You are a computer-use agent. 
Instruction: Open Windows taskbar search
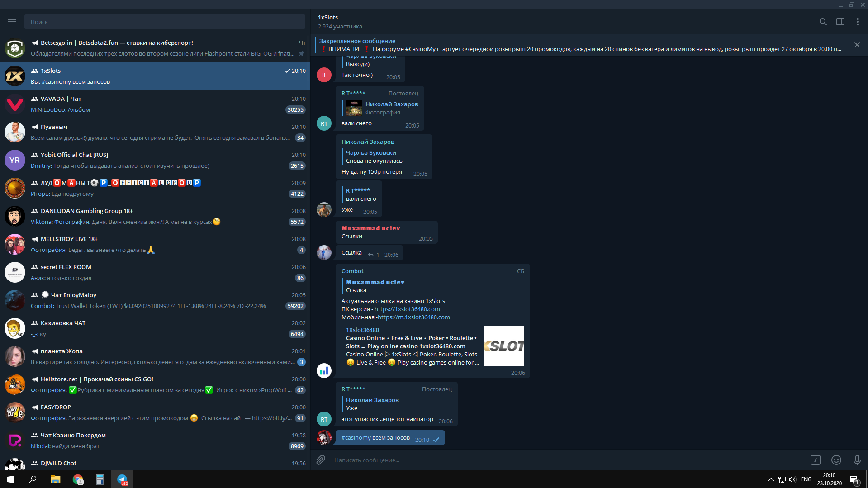[x=33, y=479]
